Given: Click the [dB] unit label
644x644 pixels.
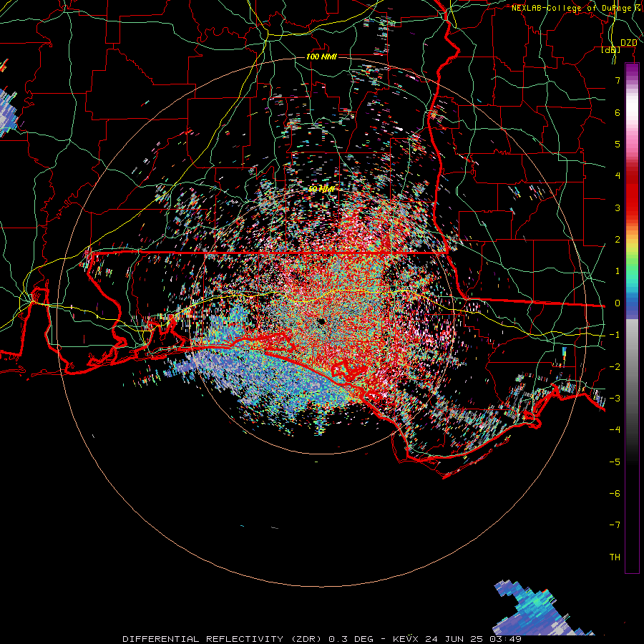Looking at the screenshot, I should 611,50.
